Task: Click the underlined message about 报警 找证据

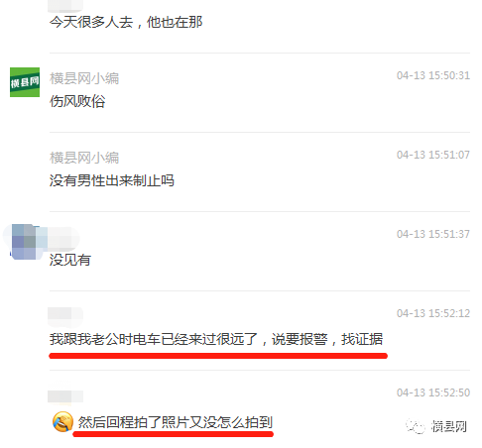Action: [x=216, y=339]
